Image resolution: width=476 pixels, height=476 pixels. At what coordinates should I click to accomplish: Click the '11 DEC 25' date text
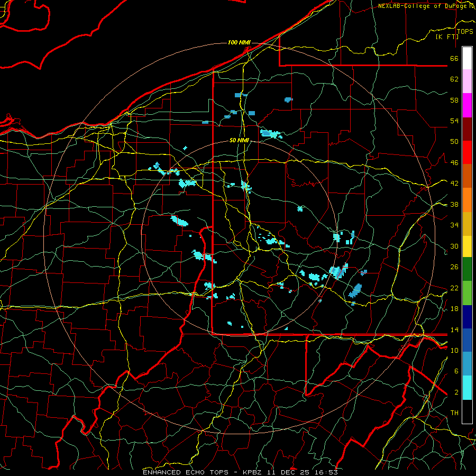[x=289, y=472]
